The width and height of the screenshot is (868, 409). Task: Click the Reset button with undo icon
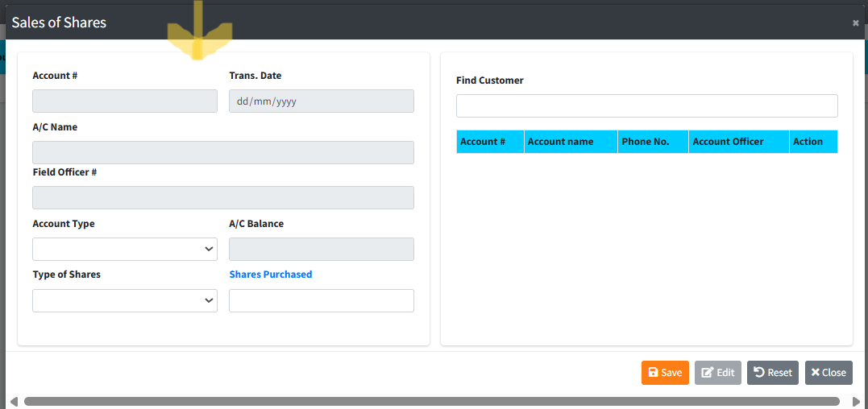[x=772, y=372]
